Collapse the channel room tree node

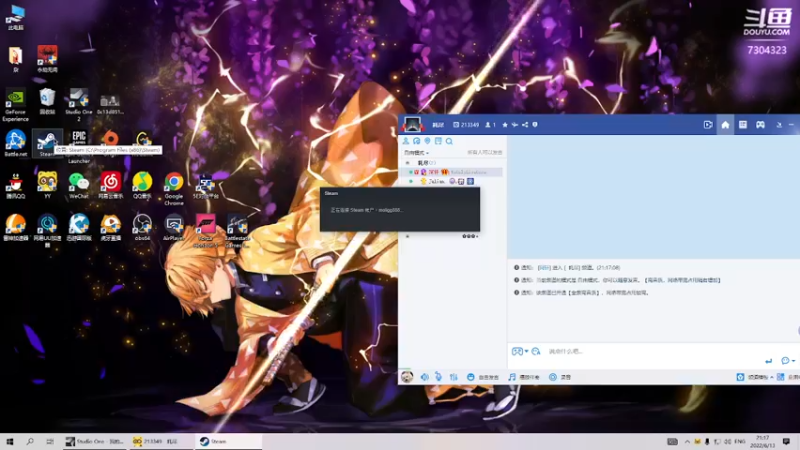(x=407, y=163)
